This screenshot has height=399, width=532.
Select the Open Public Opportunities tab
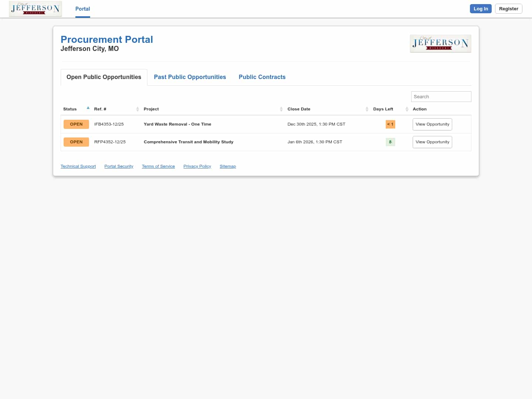click(104, 77)
